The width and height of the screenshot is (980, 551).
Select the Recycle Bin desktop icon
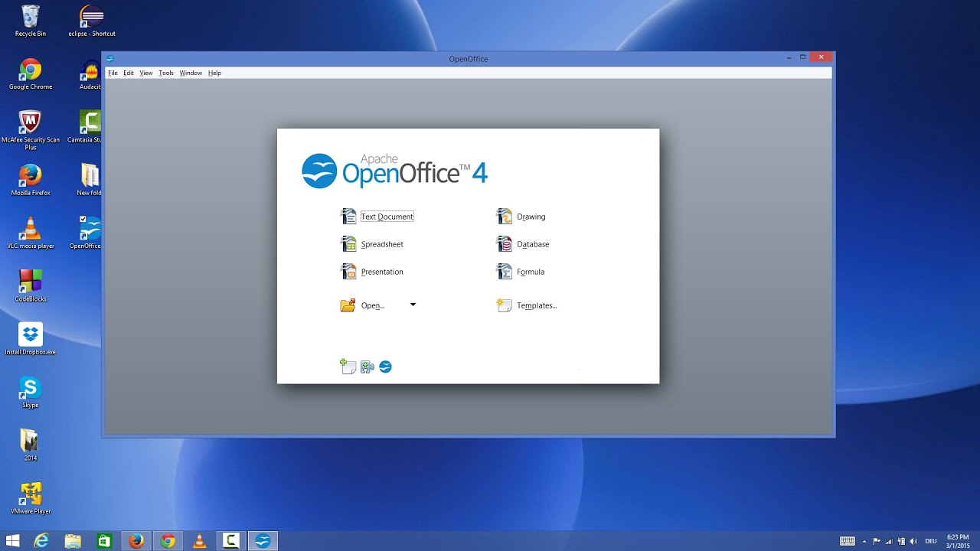click(31, 21)
